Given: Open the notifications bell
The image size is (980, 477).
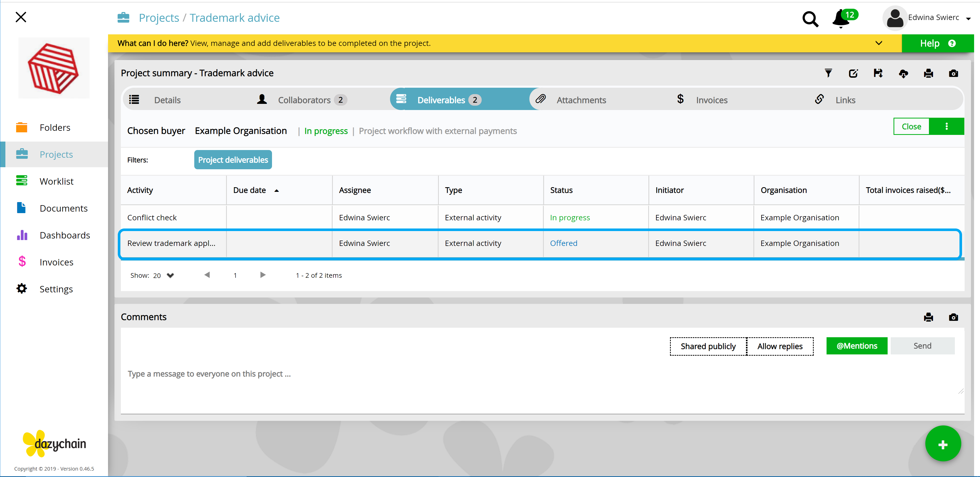Looking at the screenshot, I should (841, 19).
